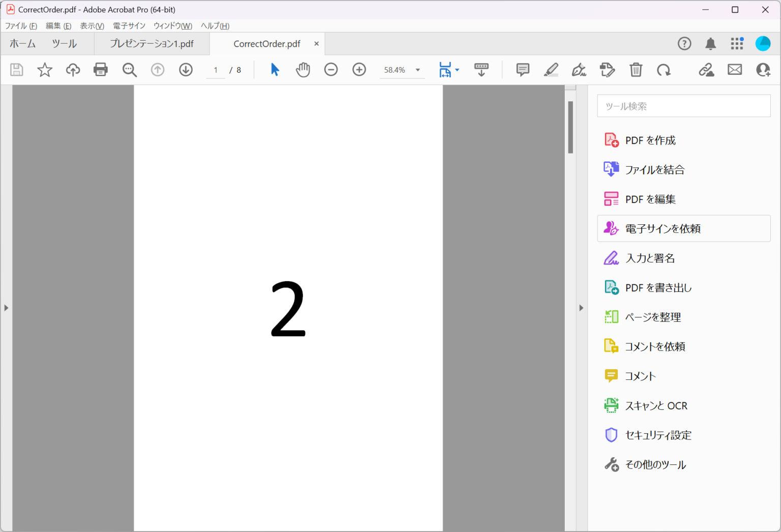Open the page fit options dropdown

[456, 70]
